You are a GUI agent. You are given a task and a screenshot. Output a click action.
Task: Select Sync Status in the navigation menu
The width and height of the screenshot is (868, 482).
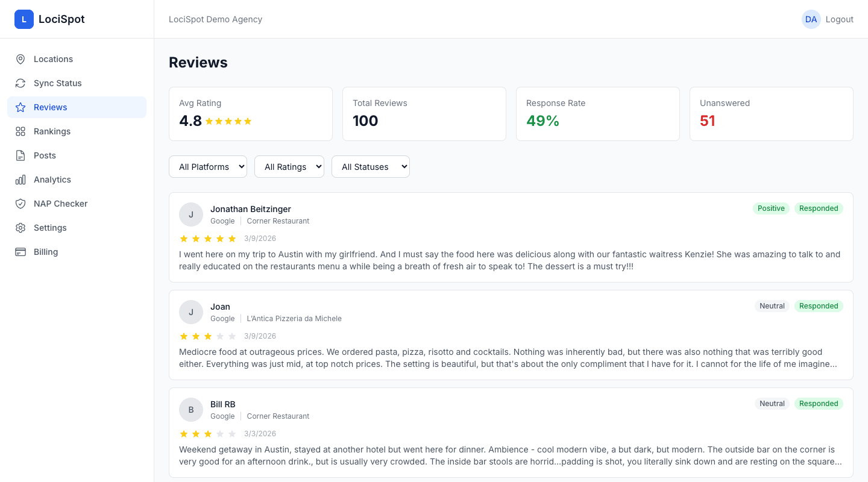pos(57,83)
